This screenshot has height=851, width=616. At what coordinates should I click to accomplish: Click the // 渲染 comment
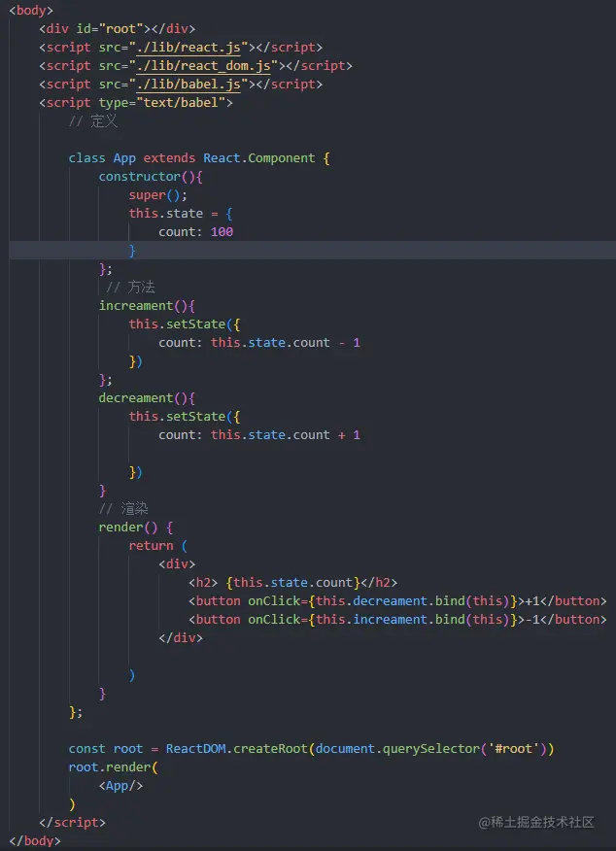[x=123, y=508]
